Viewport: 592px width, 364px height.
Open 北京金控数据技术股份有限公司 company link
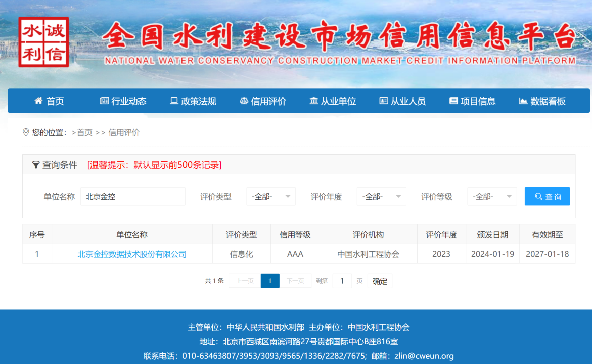(132, 254)
